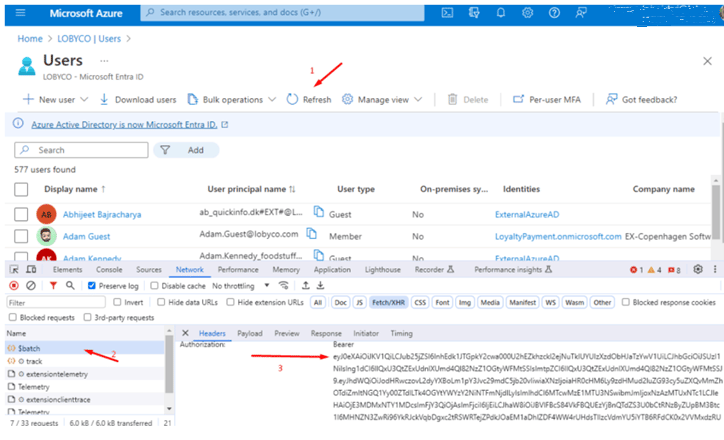Screen dimensions: 724x440
Task: Toggle the select-all users checkbox
Action: (x=21, y=189)
